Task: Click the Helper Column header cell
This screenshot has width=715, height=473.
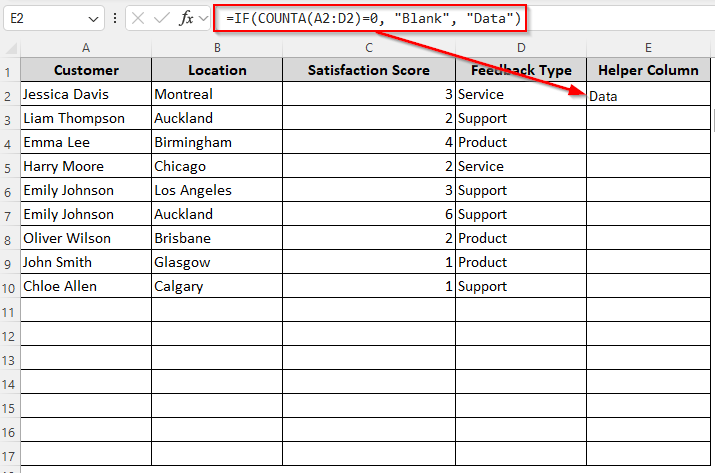Action: point(648,70)
